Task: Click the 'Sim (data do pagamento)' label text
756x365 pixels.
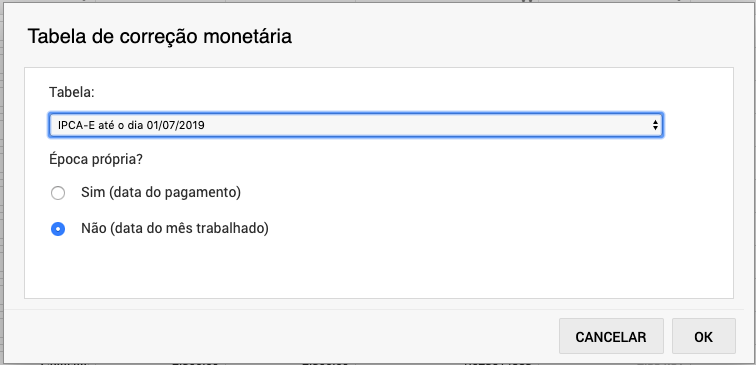Action: click(x=161, y=192)
